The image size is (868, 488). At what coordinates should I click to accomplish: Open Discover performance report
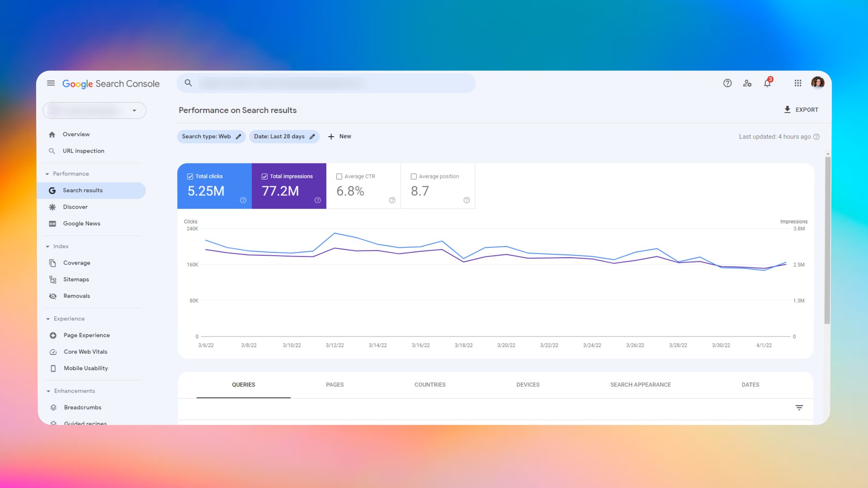coord(75,207)
